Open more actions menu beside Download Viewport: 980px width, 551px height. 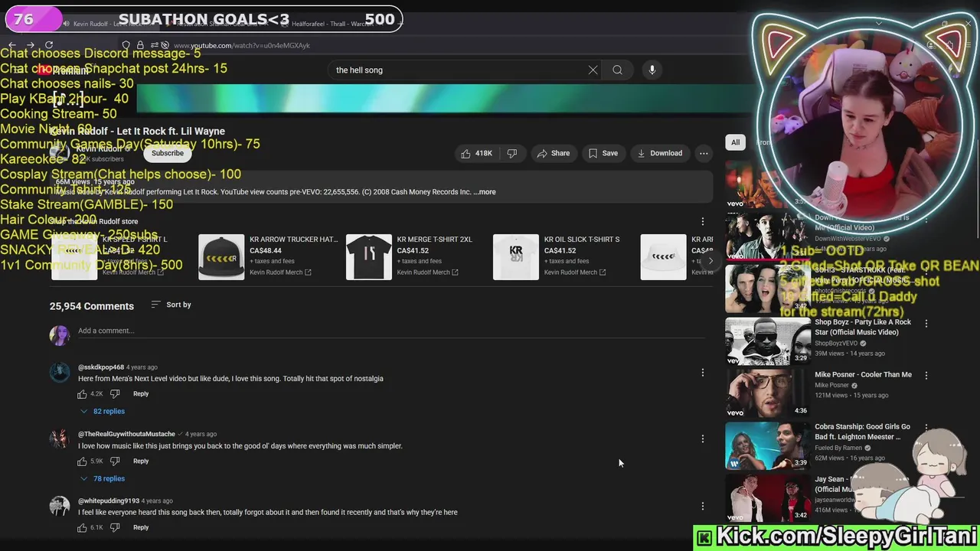[704, 153]
